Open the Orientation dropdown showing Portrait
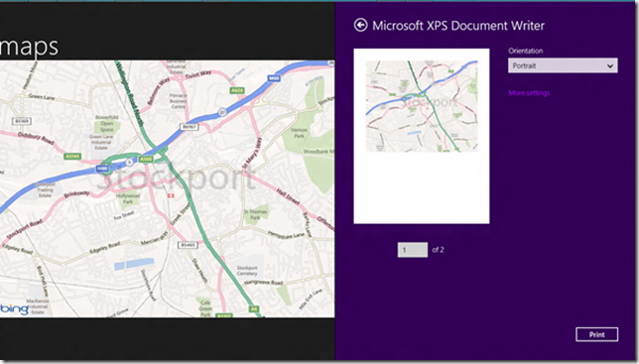Viewport: 639px width, 364px height. coord(563,65)
